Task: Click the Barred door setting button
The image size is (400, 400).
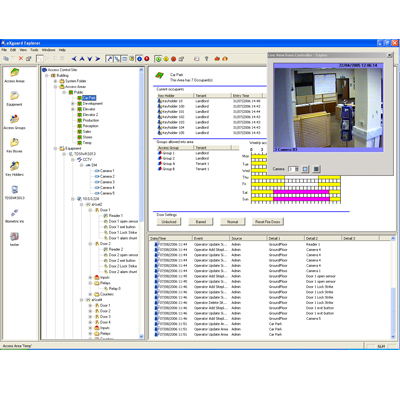Action: click(201, 222)
